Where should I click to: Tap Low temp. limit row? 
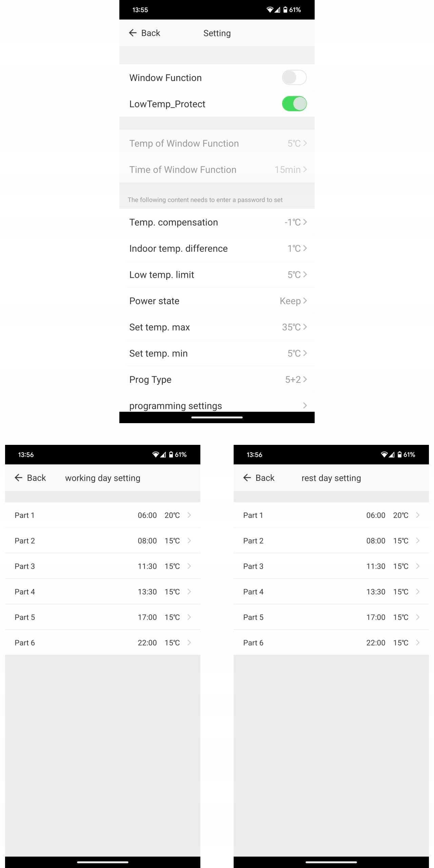click(x=217, y=275)
